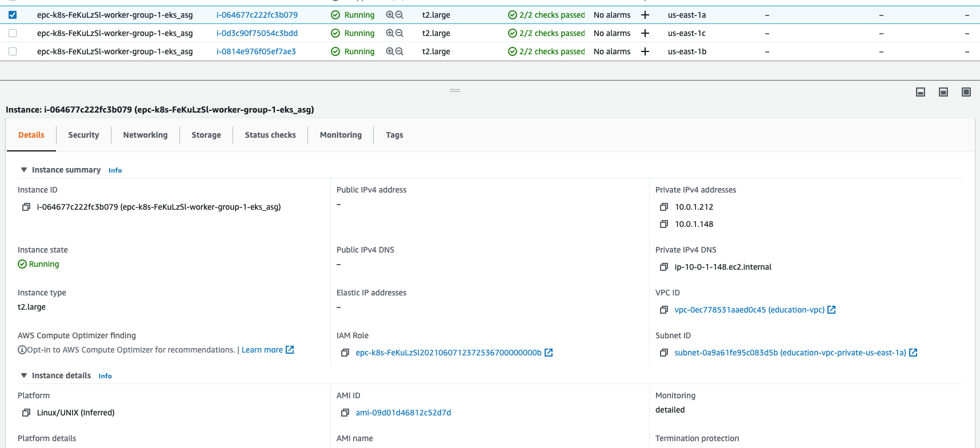Collapse the Instance summary section
Image resolution: width=980 pixels, height=448 pixels.
[24, 170]
